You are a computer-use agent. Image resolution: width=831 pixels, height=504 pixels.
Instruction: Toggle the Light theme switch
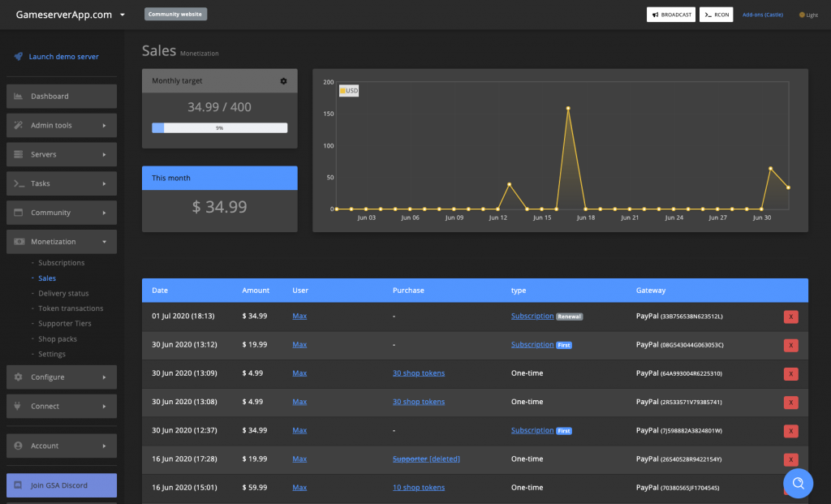[808, 15]
